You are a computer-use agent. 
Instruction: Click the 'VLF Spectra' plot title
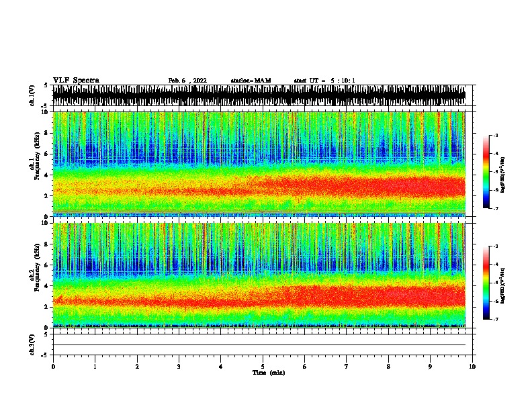point(76,81)
